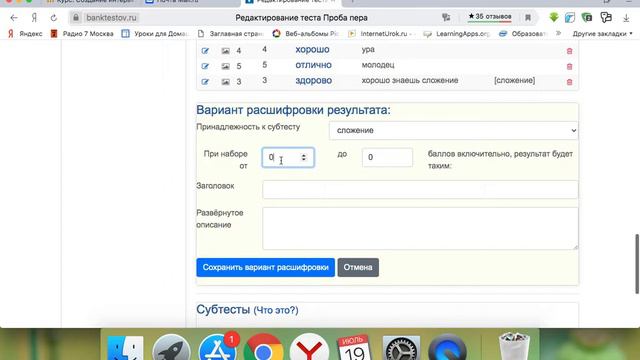Open browser downloads icon
This screenshot has width=640, height=360.
(x=626, y=18)
